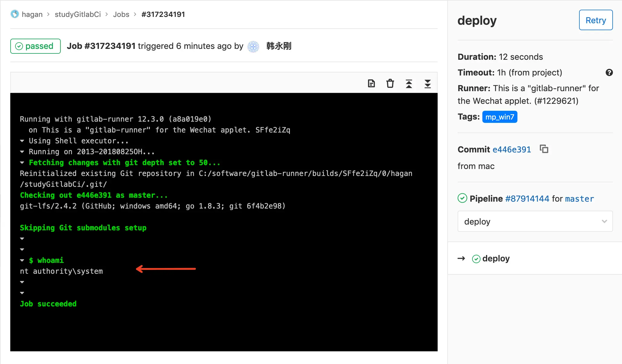Open user 韩永刚 profile link
The width and height of the screenshot is (622, 364).
pyautogui.click(x=279, y=46)
